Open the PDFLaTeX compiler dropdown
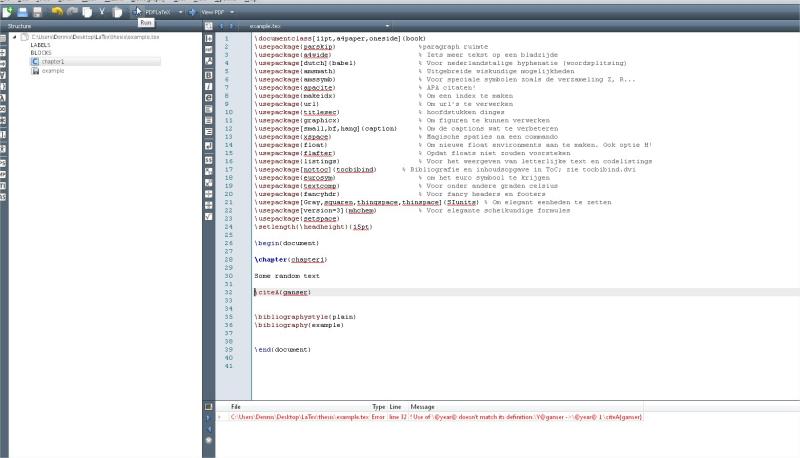800x458 pixels. click(180, 12)
